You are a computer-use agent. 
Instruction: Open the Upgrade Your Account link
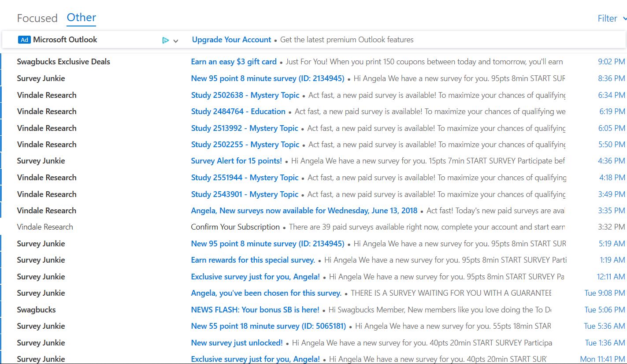(x=231, y=40)
